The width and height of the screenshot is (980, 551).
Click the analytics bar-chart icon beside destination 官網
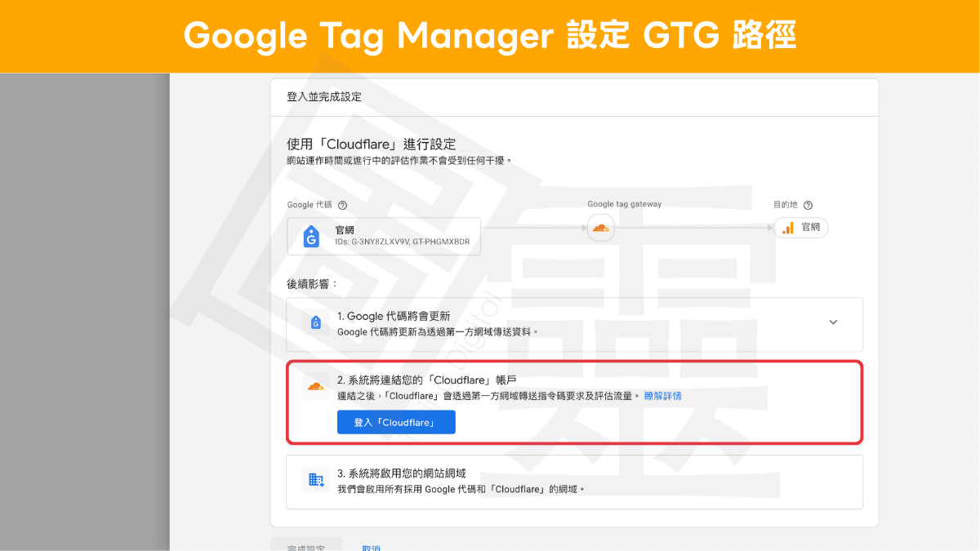786,227
